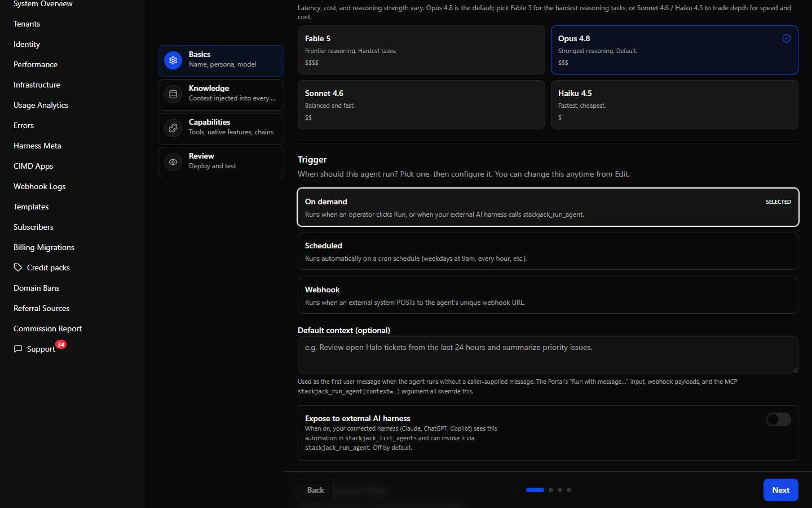Open Referral Sources
Screen dimensions: 812x508
point(41,308)
